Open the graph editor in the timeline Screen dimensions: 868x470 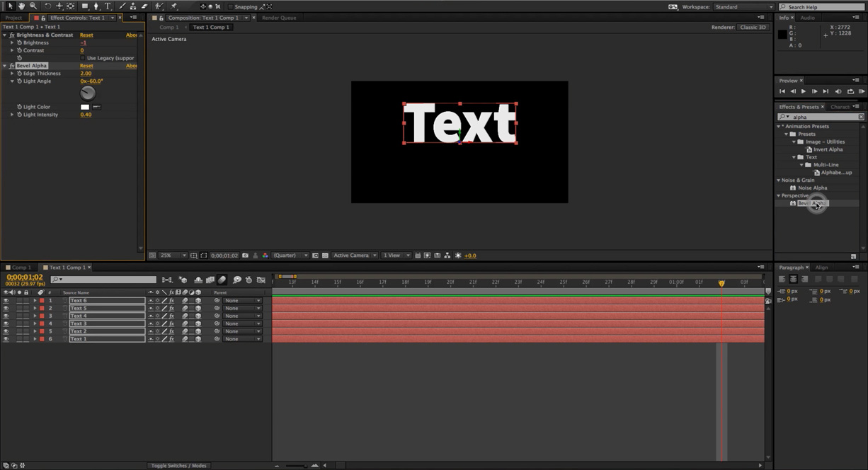[262, 280]
